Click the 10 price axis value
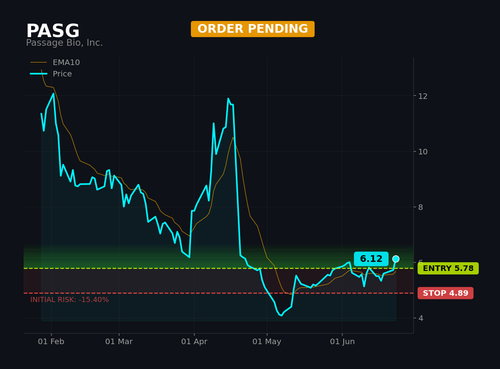Screen dimensions: 500x369 [x=423, y=152]
